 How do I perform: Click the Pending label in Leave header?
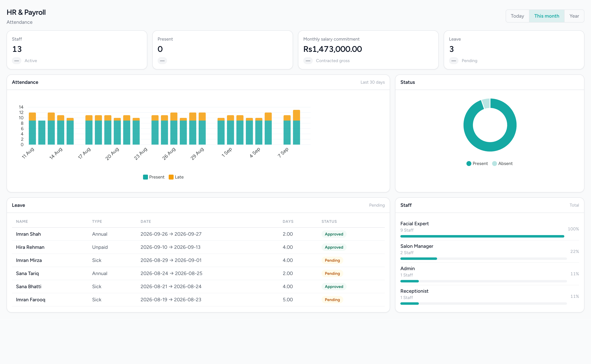[377, 205]
